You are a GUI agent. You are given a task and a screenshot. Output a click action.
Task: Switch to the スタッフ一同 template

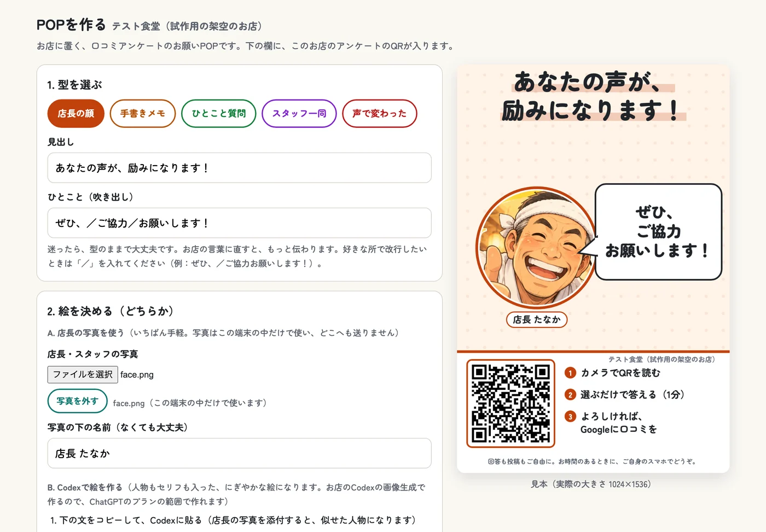coord(299,114)
